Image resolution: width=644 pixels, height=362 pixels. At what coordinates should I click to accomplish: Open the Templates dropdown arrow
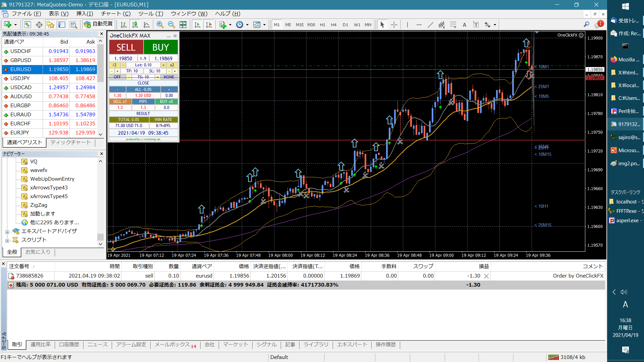(x=264, y=25)
